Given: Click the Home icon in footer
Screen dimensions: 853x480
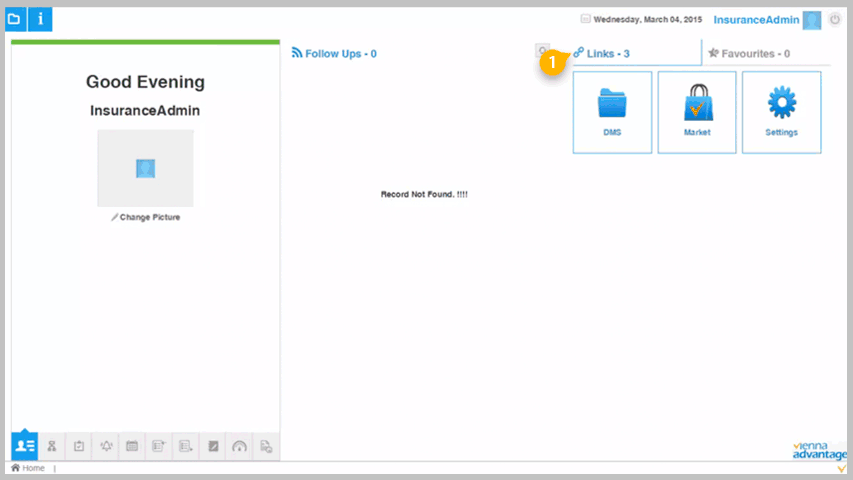Looking at the screenshot, I should click(15, 467).
